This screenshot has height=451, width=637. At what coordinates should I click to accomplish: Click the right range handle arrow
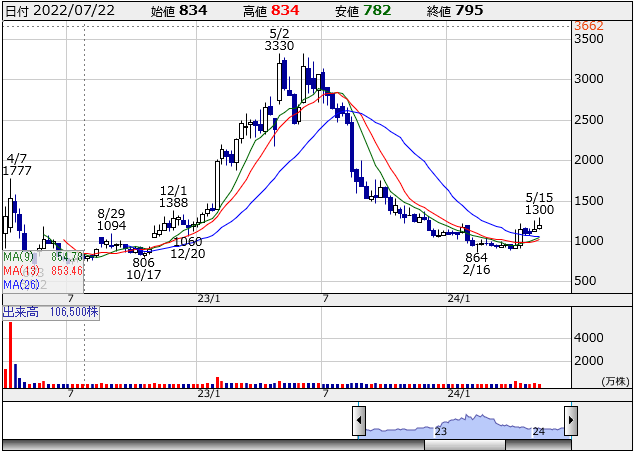tap(571, 419)
